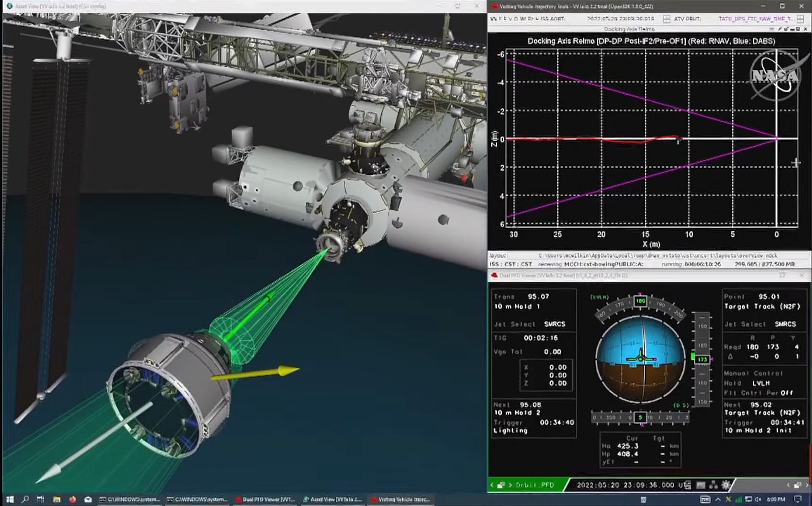
Task: Show hidden system tray icons
Action: coord(718,499)
